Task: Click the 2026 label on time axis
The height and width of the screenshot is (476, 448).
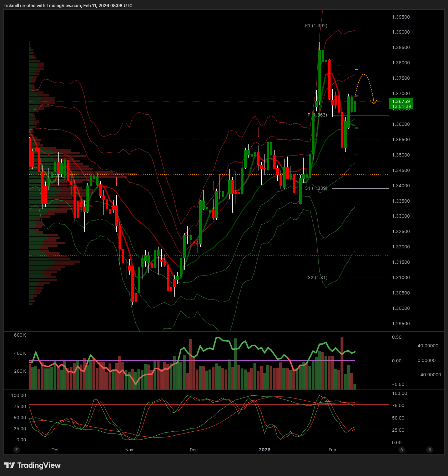Action: (265, 450)
